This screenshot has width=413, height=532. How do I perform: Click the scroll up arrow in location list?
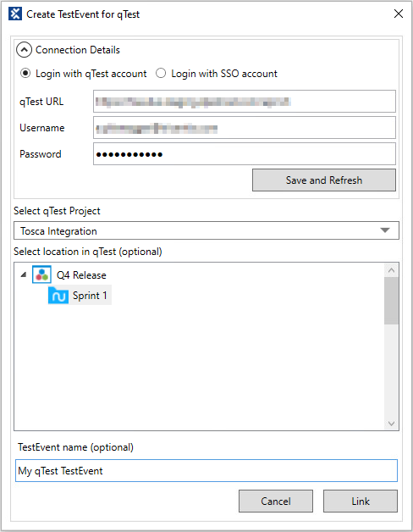pyautogui.click(x=391, y=270)
